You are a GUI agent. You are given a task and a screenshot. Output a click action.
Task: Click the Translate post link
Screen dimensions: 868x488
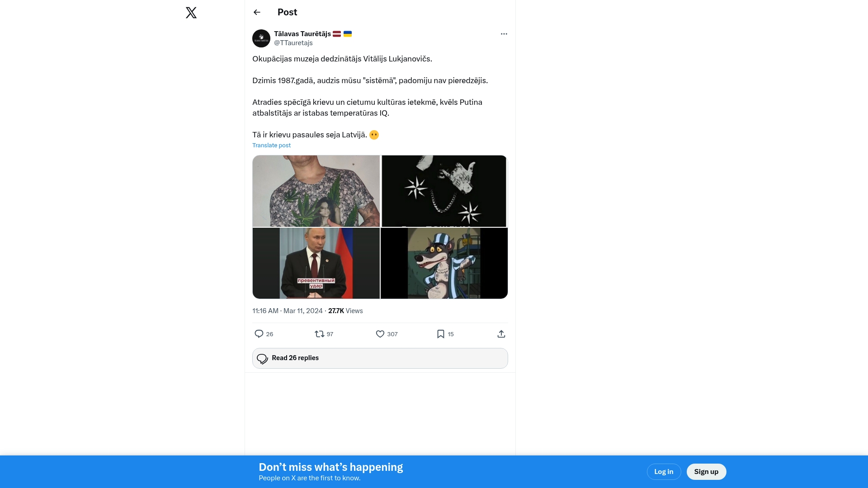pos(271,145)
